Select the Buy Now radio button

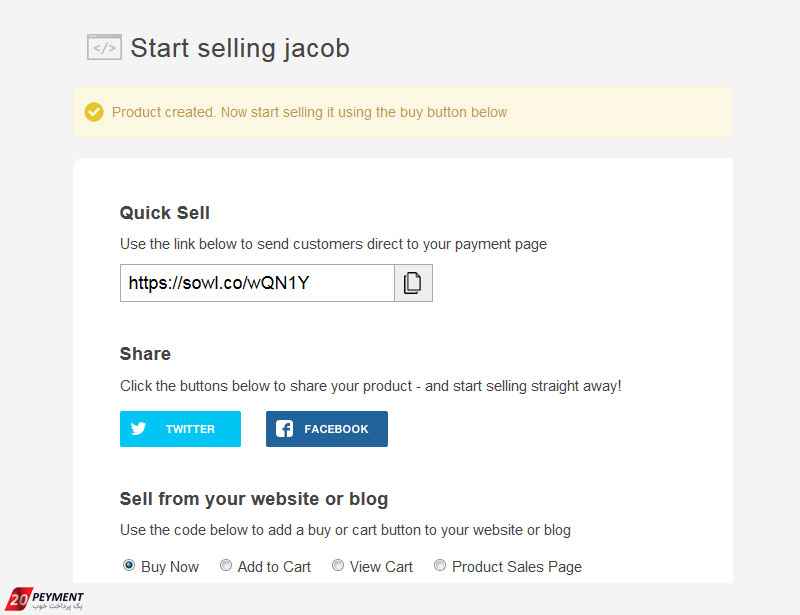(x=129, y=565)
